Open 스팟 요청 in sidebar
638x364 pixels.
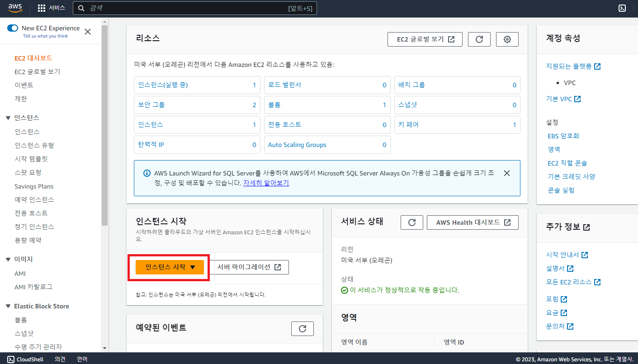(28, 173)
